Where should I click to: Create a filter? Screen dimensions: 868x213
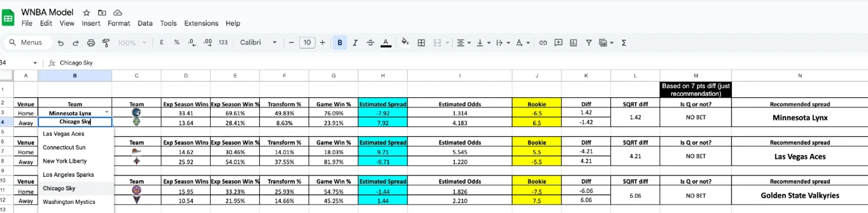589,42
